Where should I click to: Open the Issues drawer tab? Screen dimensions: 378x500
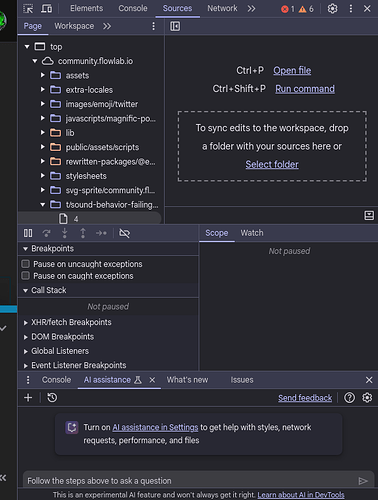242,380
